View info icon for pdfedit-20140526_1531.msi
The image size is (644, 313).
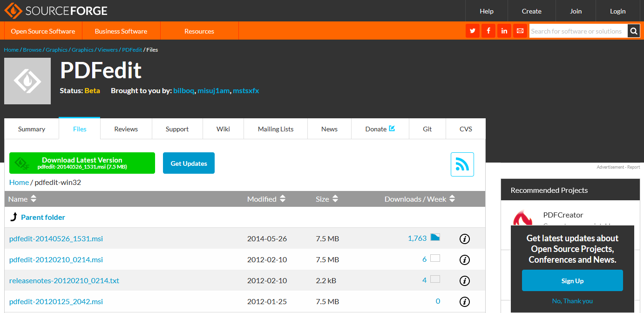[x=464, y=239]
